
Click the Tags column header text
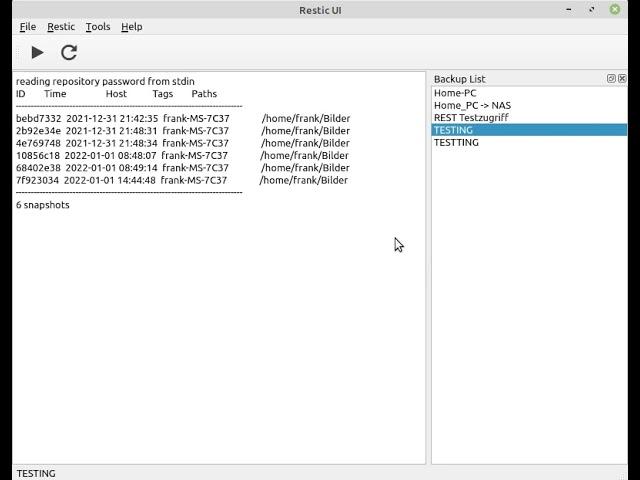pos(163,94)
